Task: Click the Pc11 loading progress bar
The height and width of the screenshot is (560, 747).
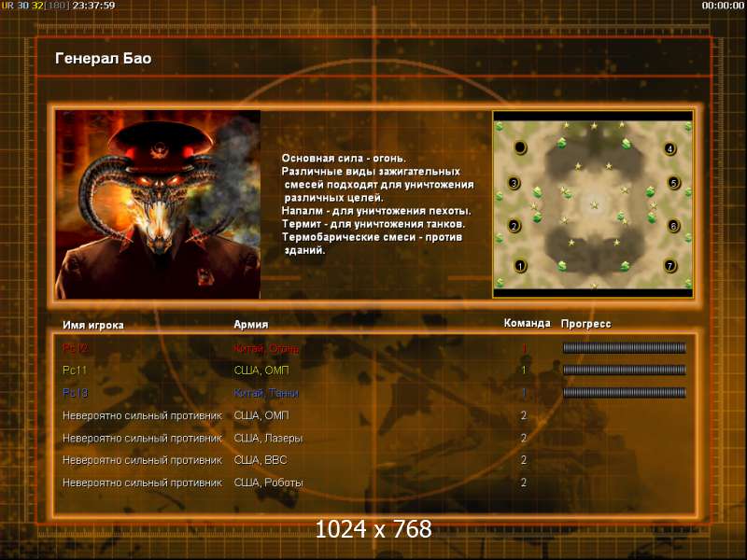Action: pos(624,370)
